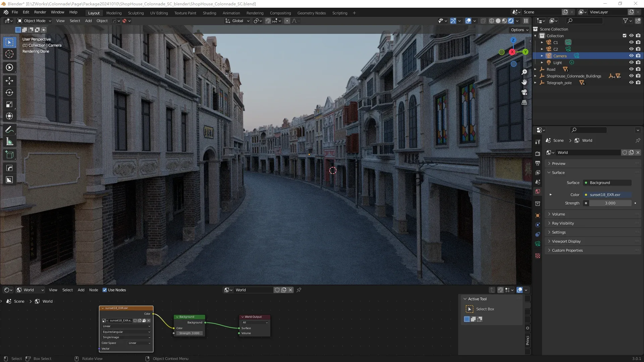Select the Annotate pencil tool
This screenshot has width=644, height=362.
[x=9, y=130]
